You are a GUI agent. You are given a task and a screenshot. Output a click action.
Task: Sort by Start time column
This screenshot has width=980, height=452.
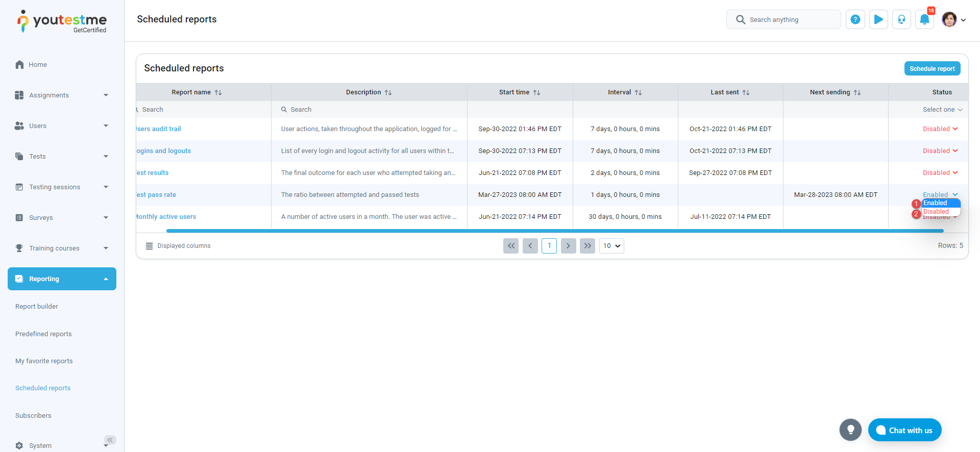pos(536,92)
